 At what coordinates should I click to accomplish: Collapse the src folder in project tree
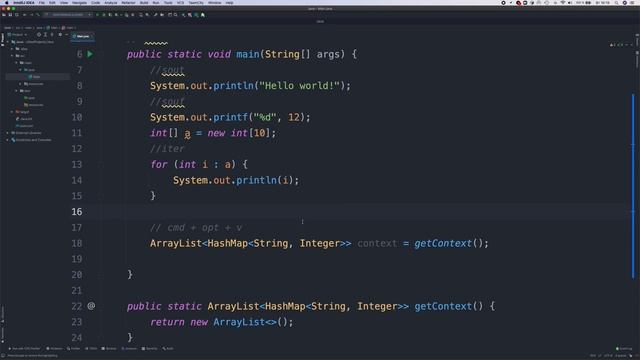point(12,56)
